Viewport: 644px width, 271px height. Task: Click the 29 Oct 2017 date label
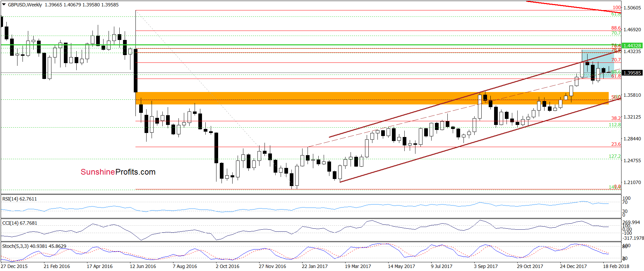(x=530, y=266)
